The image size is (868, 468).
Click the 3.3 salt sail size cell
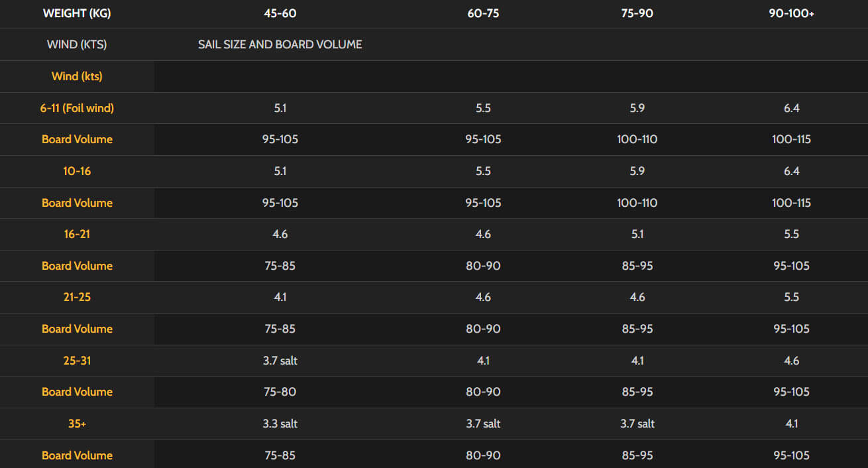point(280,424)
